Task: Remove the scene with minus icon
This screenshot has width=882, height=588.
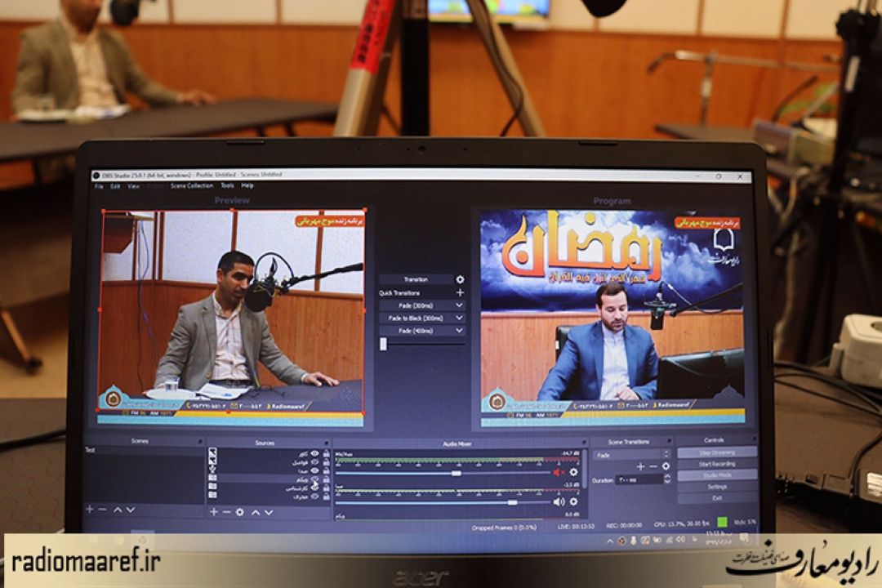Action: 102,510
